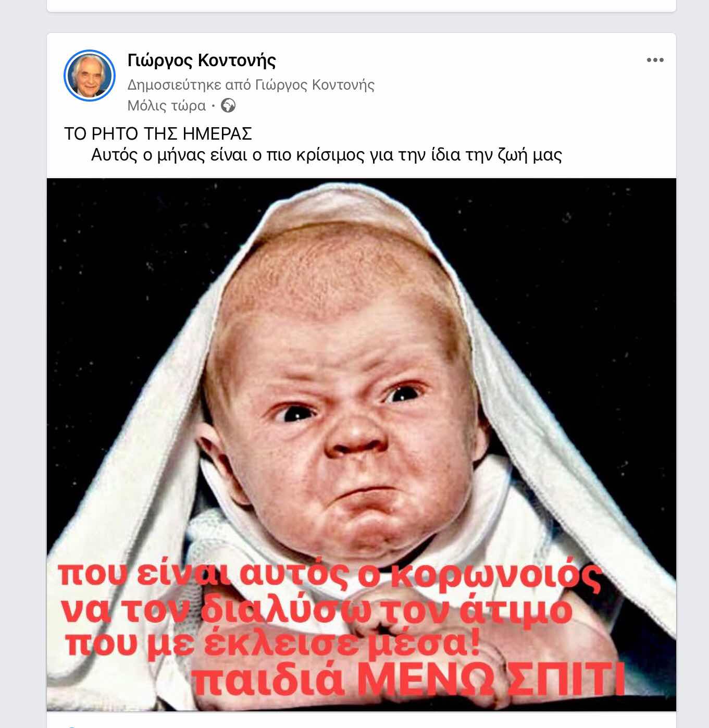The height and width of the screenshot is (728, 709).
Task: Open Γιώργος Κοντονής round profile picture
Action: point(89,76)
